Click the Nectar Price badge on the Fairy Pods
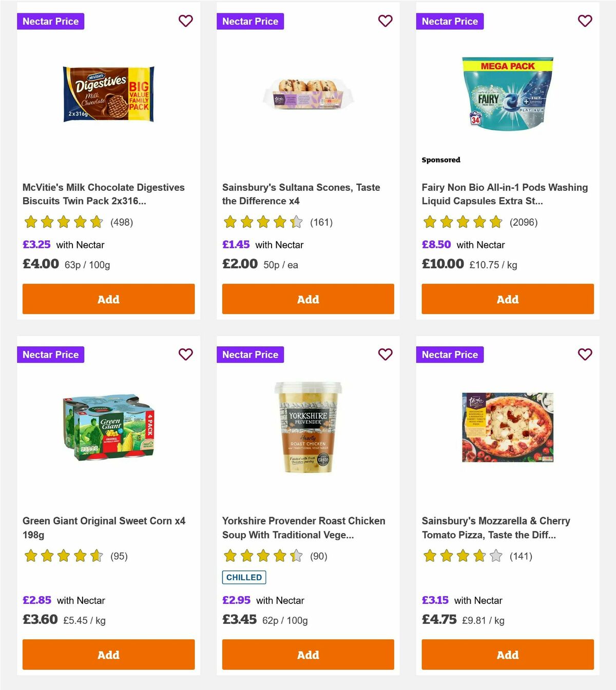The height and width of the screenshot is (690, 616). click(450, 21)
